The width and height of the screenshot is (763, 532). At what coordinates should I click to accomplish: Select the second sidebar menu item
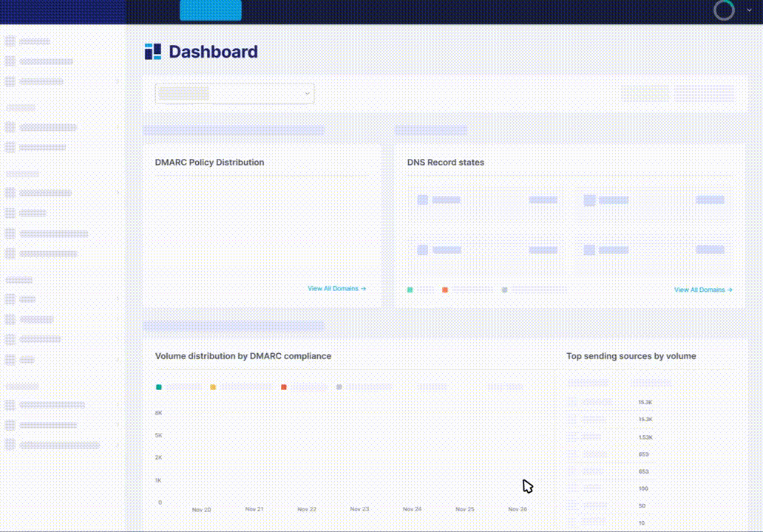(46, 61)
